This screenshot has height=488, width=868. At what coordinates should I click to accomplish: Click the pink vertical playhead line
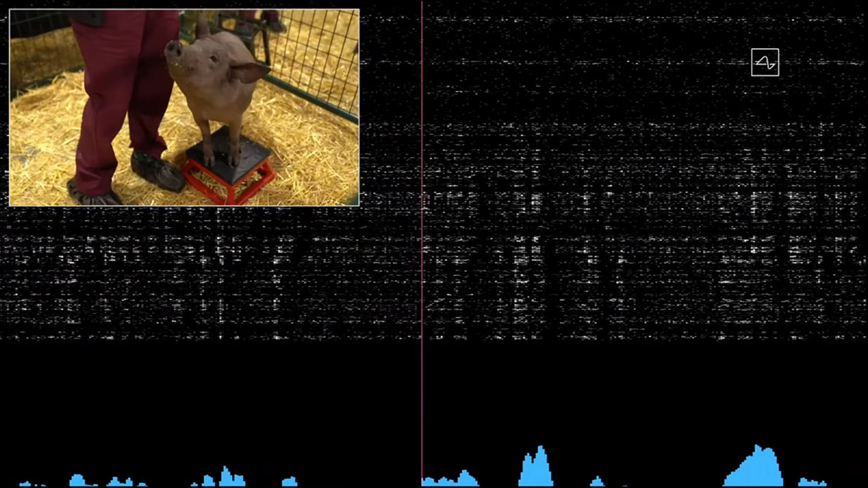(422, 244)
